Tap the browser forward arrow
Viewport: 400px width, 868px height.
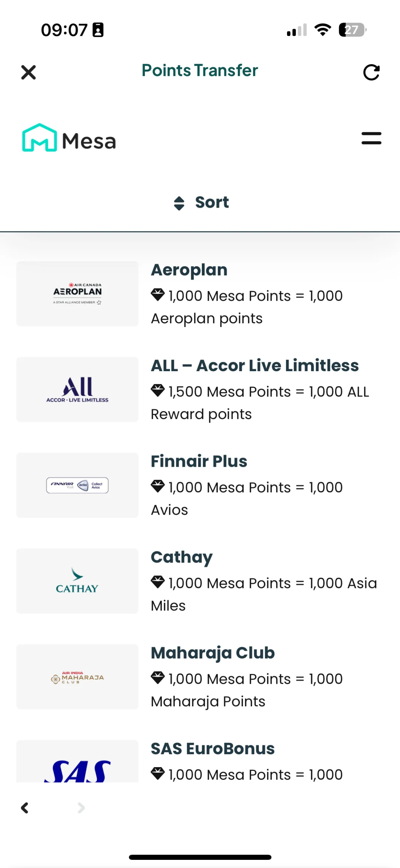[81, 808]
